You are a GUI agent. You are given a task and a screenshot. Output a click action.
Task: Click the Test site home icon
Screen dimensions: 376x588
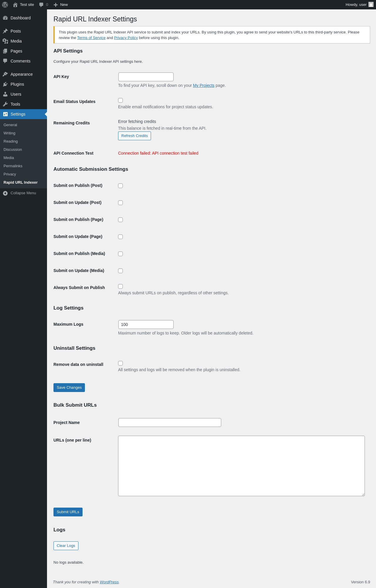click(x=15, y=5)
